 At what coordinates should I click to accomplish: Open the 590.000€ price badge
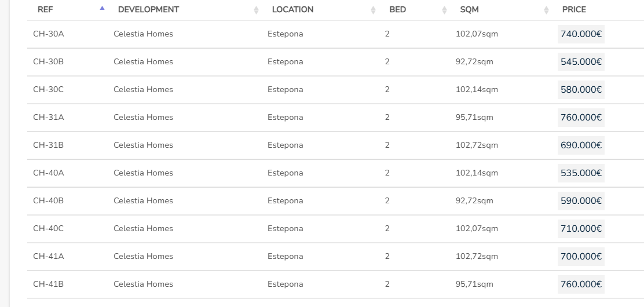pos(581,201)
